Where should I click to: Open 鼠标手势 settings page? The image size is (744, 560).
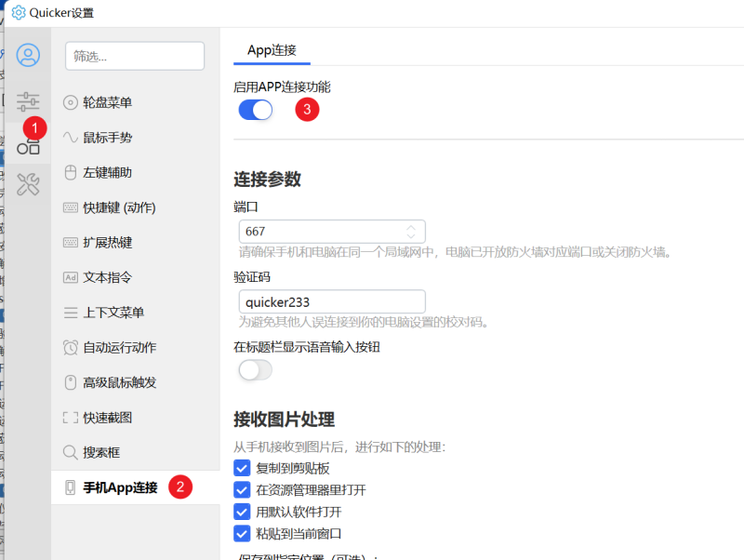click(x=135, y=138)
